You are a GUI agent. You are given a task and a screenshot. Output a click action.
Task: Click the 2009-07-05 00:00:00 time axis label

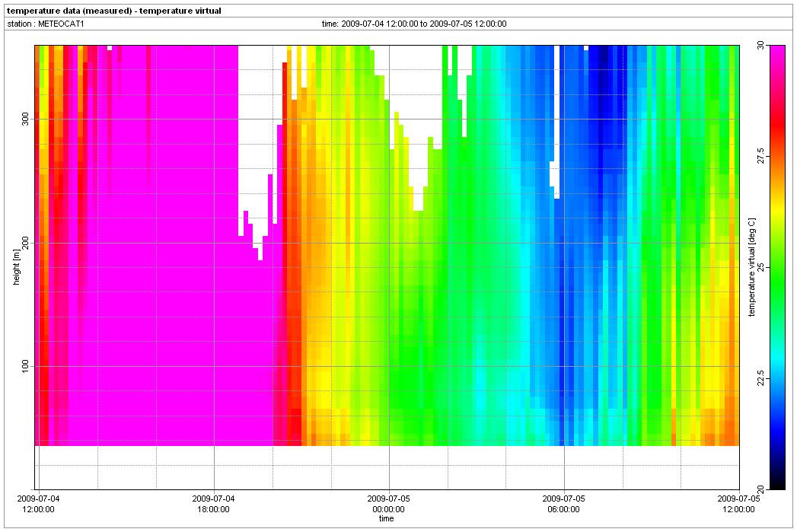click(x=388, y=504)
